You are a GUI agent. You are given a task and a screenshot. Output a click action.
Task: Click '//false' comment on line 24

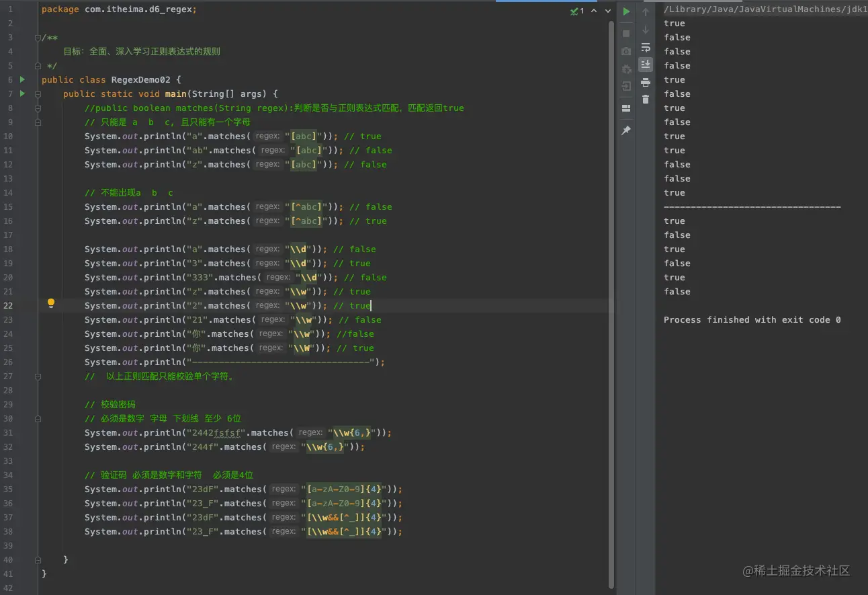355,334
